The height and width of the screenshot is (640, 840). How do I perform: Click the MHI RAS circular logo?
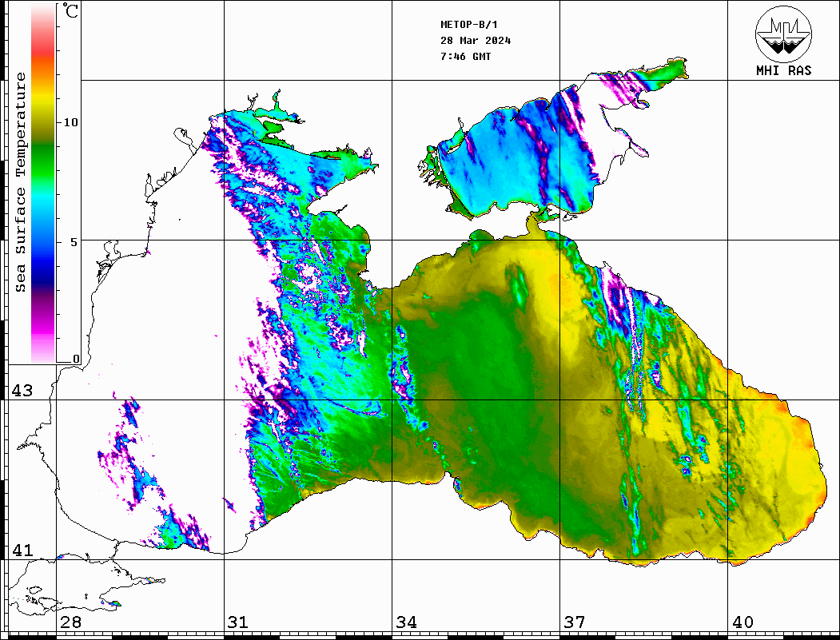[783, 34]
